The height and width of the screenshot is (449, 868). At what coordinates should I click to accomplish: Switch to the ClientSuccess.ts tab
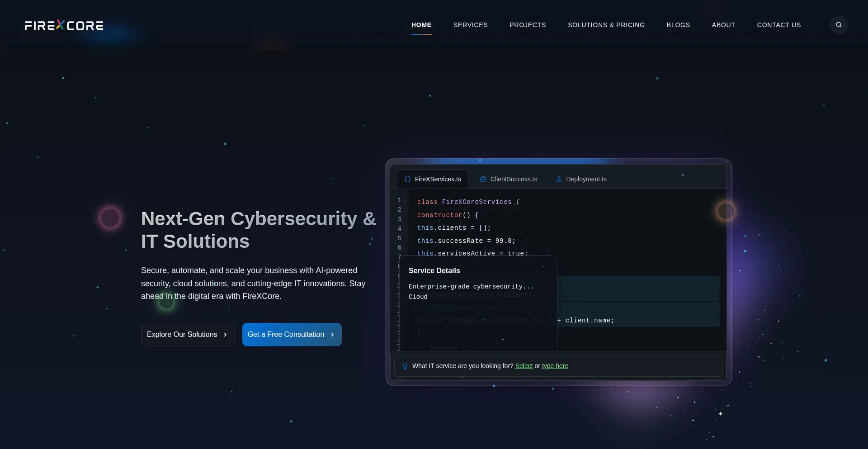click(x=509, y=179)
